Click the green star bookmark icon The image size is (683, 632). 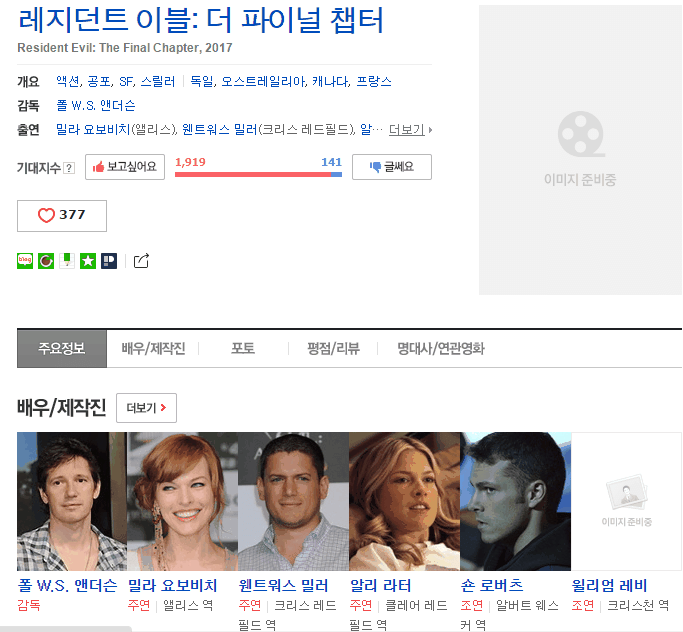click(x=88, y=261)
